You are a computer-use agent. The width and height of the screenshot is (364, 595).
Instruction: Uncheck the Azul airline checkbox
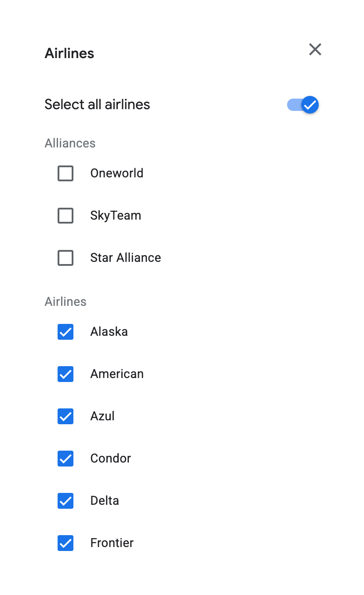click(66, 416)
